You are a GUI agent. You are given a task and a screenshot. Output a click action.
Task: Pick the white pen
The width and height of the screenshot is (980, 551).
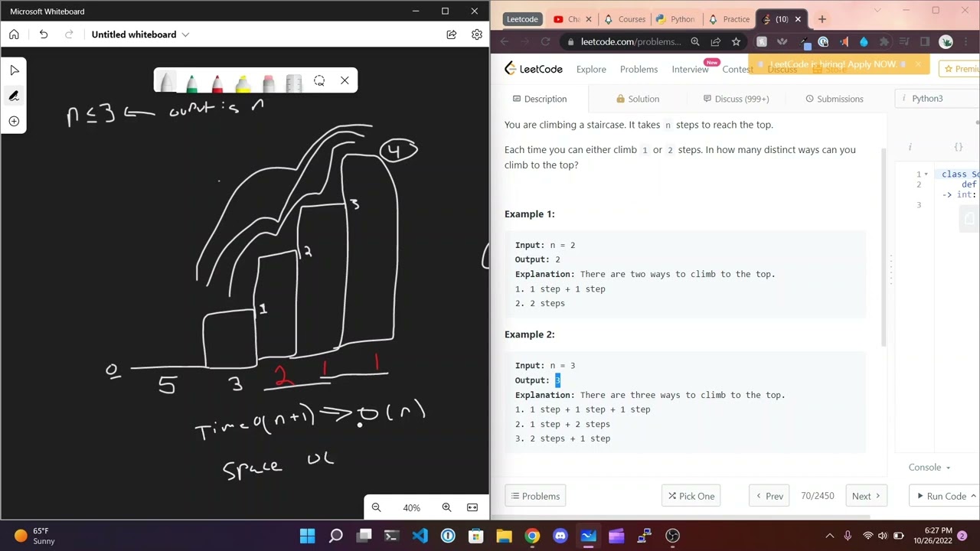[166, 82]
